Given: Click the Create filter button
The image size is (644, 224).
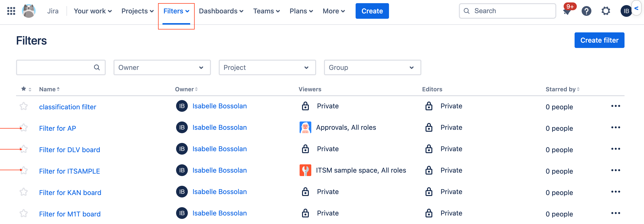Looking at the screenshot, I should click(599, 40).
